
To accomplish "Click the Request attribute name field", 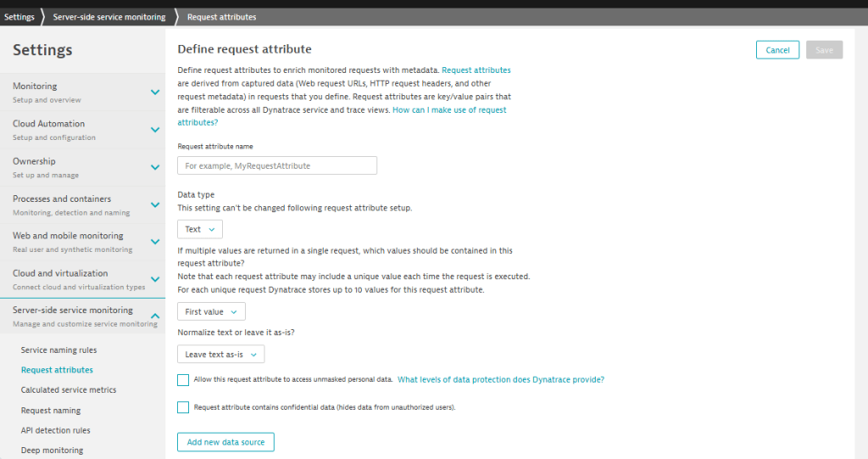I will 277,165.
